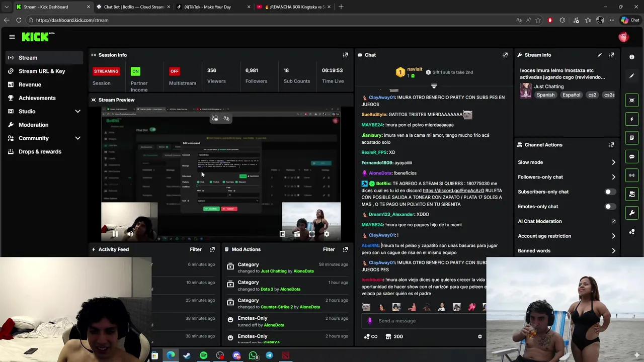
Task: Click Gift 1 sub to take 2nd
Action: [x=449, y=72]
